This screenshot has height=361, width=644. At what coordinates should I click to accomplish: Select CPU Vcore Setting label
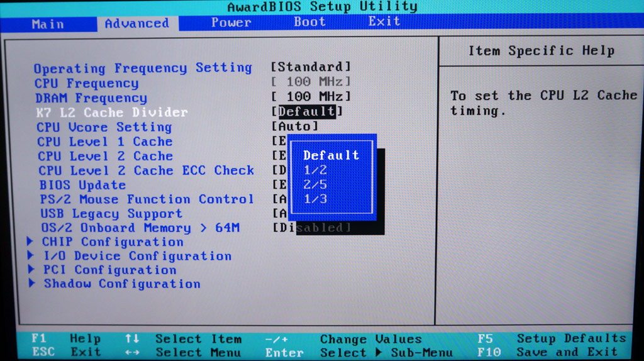tap(104, 127)
